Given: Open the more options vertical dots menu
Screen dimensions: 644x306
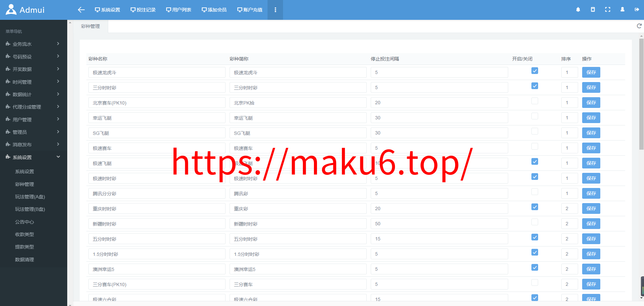Looking at the screenshot, I should 275,10.
